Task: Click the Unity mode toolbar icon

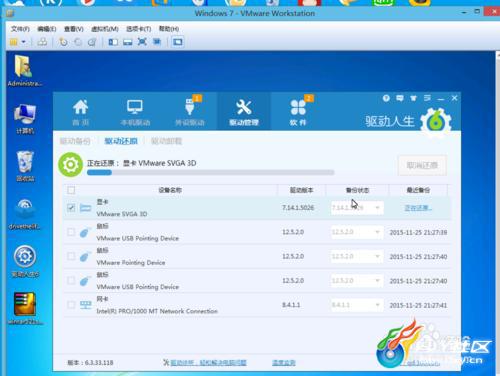Action: pyautogui.click(x=157, y=42)
